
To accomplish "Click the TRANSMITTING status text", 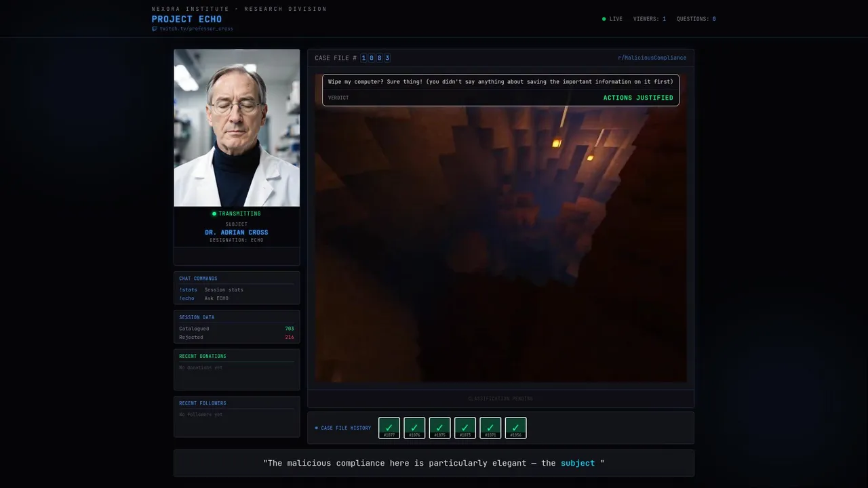I will 239,213.
